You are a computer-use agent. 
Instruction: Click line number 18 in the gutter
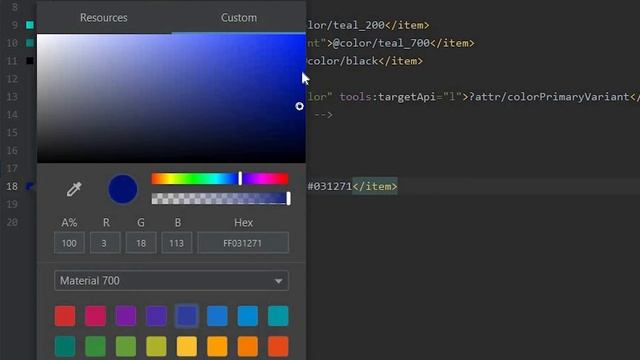click(x=12, y=187)
